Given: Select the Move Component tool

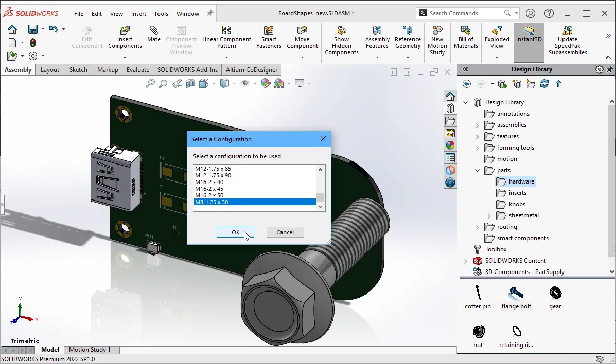Looking at the screenshot, I should (x=302, y=31).
